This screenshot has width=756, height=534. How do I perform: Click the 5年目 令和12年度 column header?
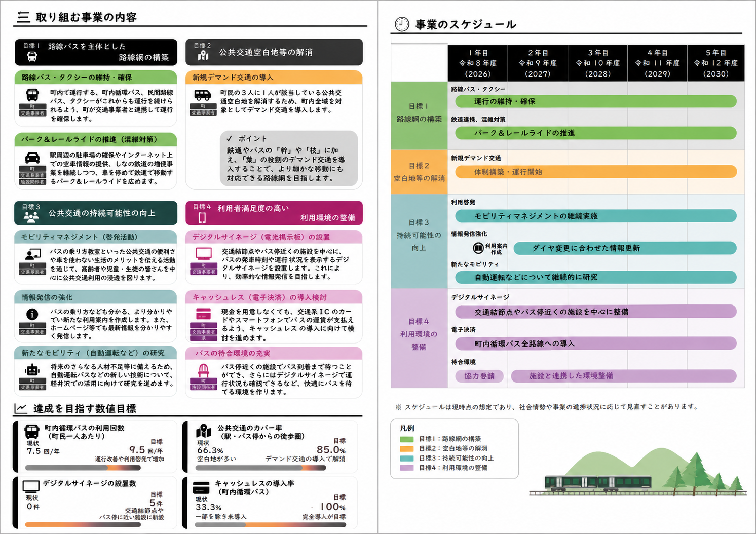click(715, 63)
